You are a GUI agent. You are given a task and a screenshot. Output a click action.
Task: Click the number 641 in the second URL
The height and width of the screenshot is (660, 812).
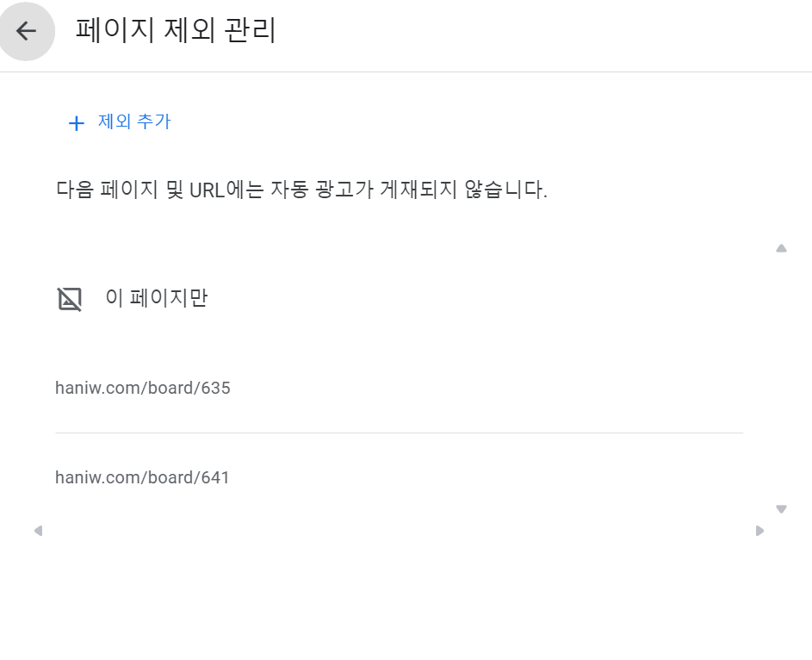pyautogui.click(x=215, y=477)
